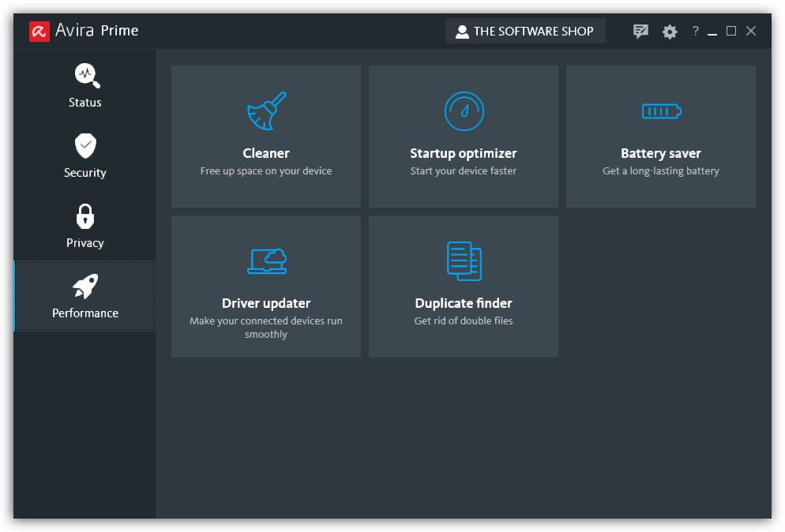
Task: Go to the Privacy section
Action: (85, 226)
